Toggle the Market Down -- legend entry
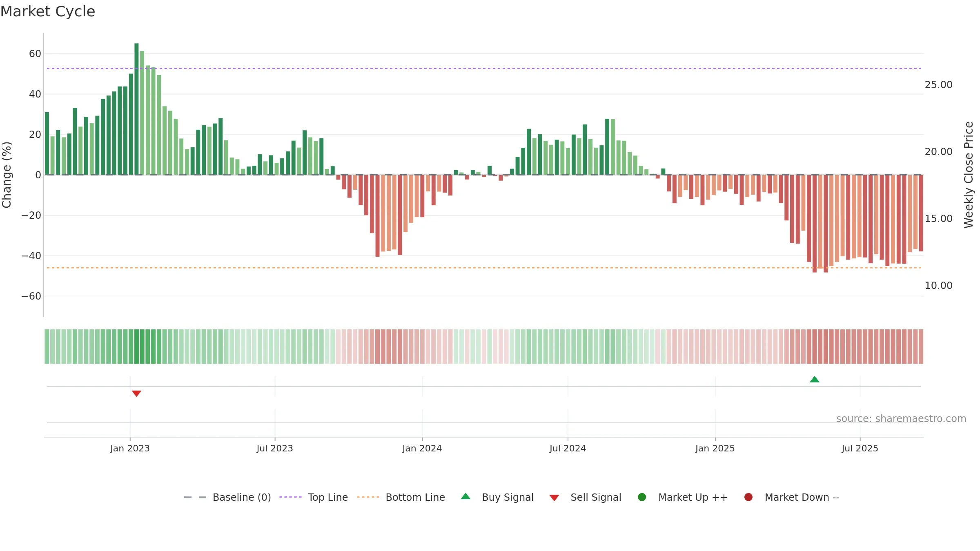This screenshot has height=551, width=980. [792, 497]
